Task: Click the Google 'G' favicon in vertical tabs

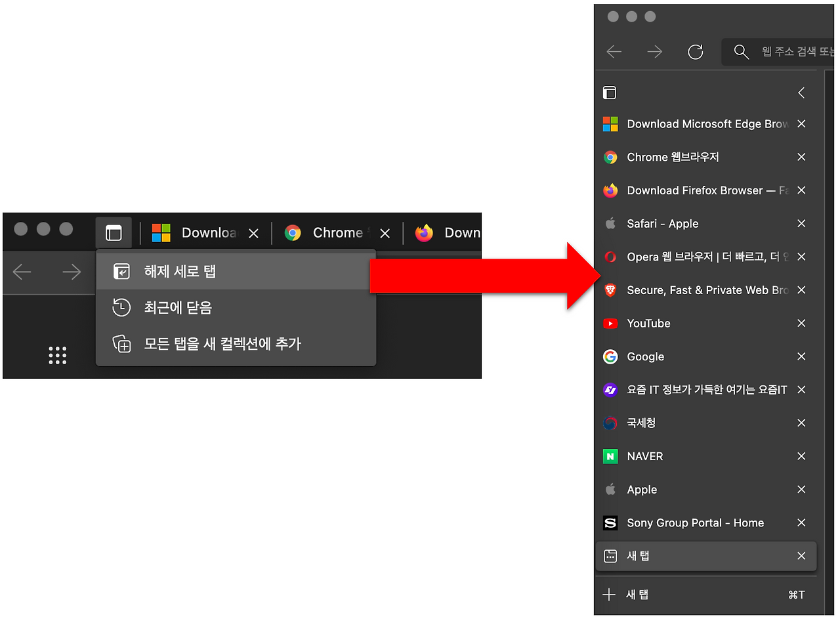Action: pyautogui.click(x=610, y=357)
